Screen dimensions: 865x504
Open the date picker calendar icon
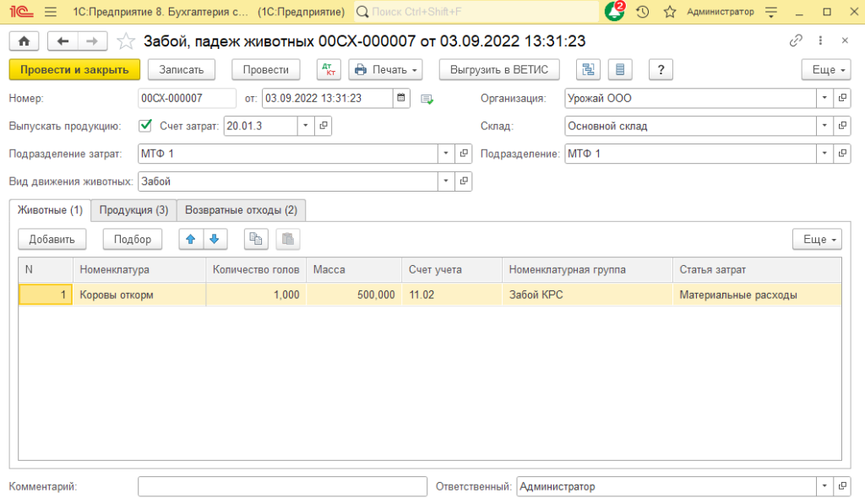point(401,98)
